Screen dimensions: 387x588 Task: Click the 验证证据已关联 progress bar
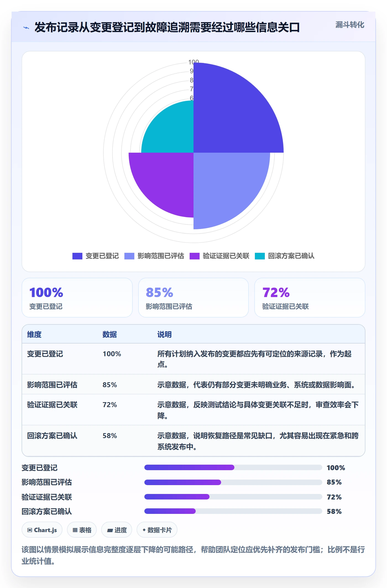tap(233, 497)
